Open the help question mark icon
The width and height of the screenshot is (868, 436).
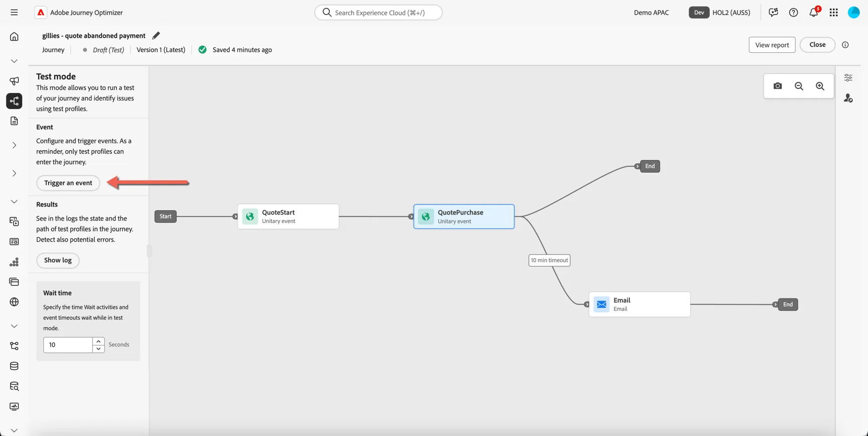pos(793,13)
